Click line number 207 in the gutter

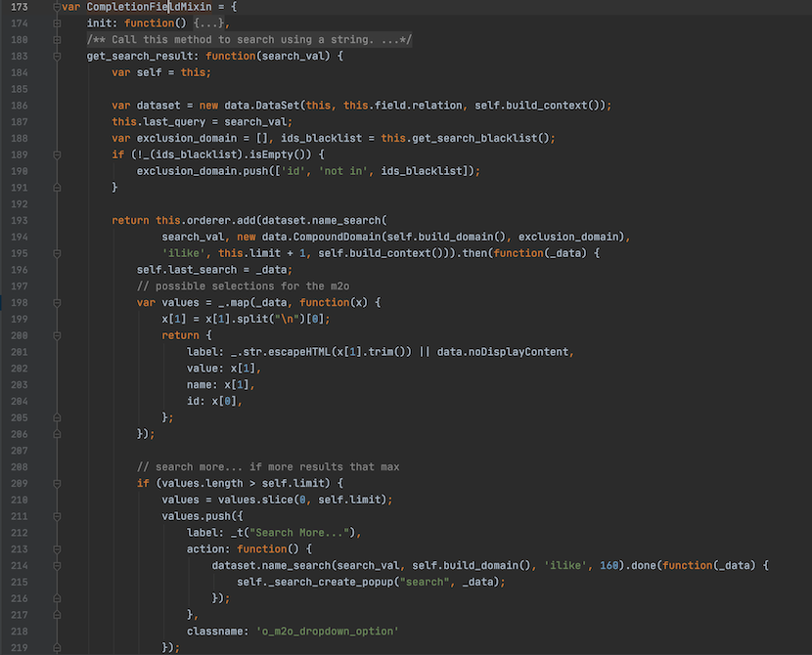(20, 451)
